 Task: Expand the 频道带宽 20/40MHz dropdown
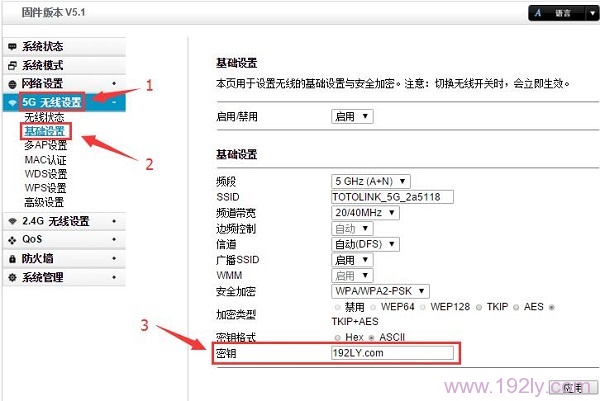click(364, 212)
